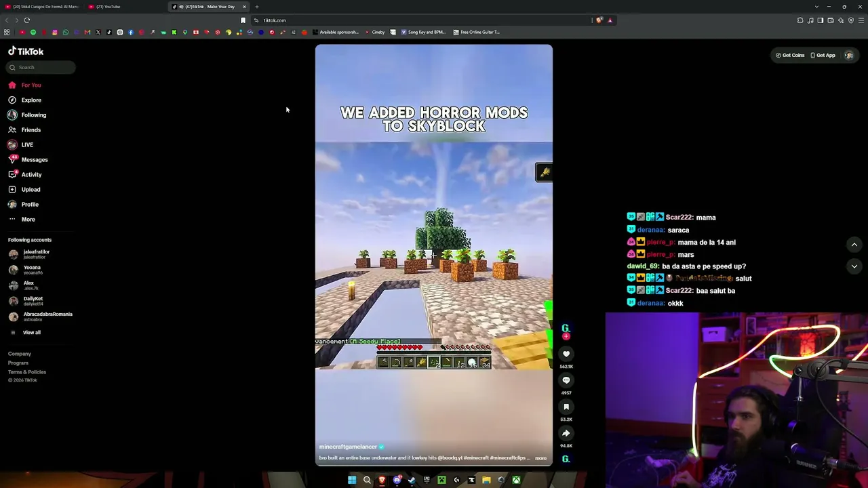Bookmark this page in the address bar
The width and height of the screenshot is (868, 488).
click(x=243, y=20)
